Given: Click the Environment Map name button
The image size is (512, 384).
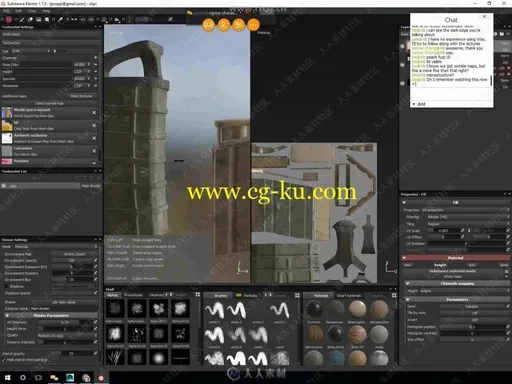Looking at the screenshot, I should (x=74, y=254).
